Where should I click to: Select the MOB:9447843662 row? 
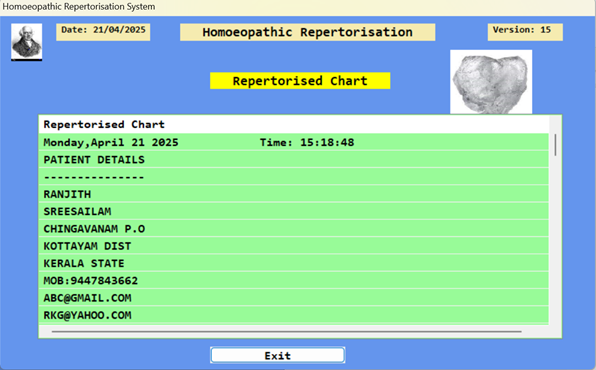(x=293, y=281)
